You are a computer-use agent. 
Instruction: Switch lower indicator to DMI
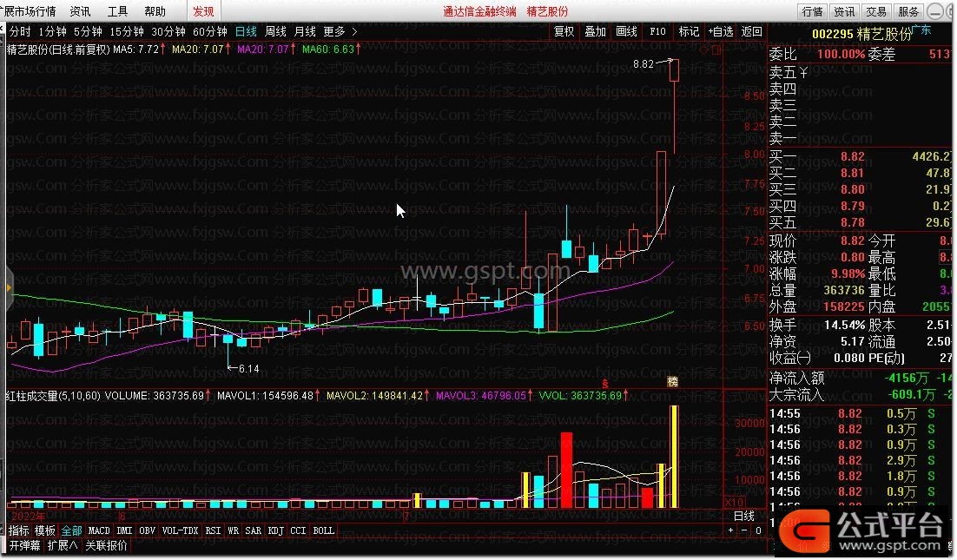(x=124, y=530)
